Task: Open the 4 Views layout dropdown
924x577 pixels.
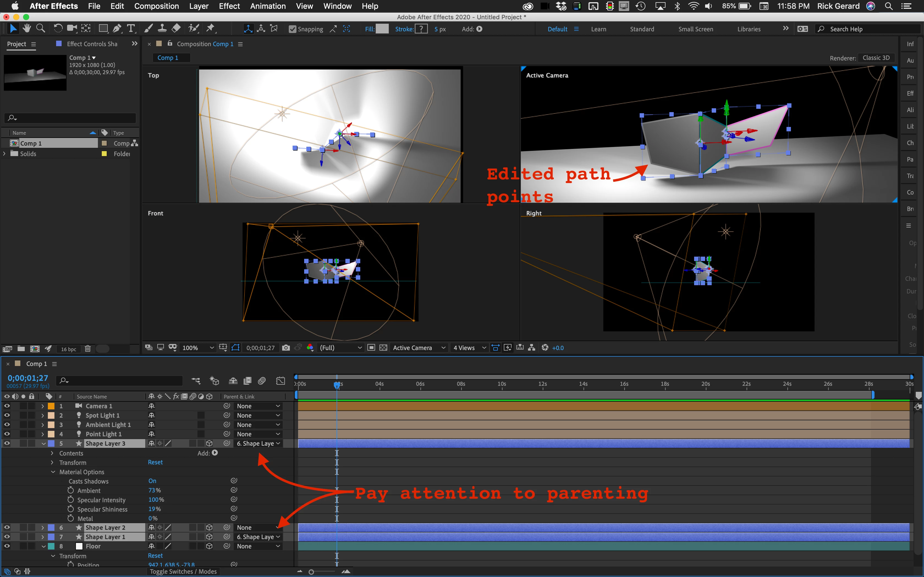Action: (x=469, y=348)
